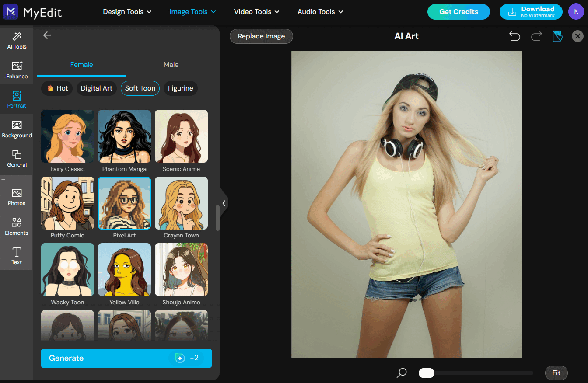Click the undo arrow above the canvas
Viewport: 588px width, 383px height.
point(514,36)
